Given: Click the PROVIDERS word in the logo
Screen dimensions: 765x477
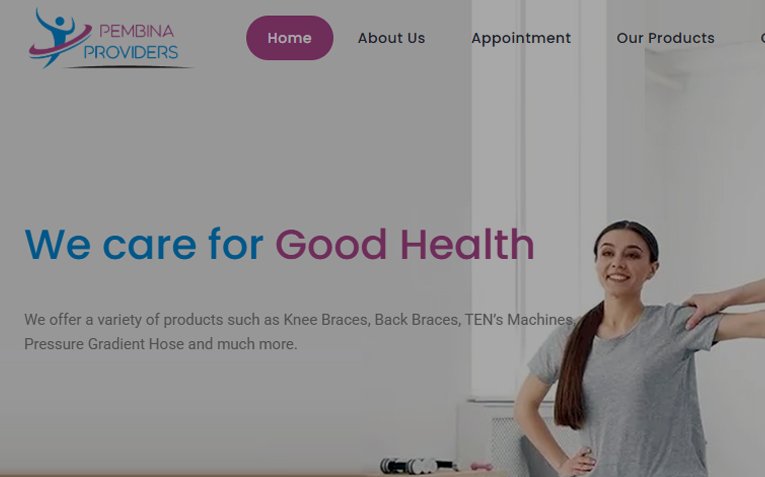Looking at the screenshot, I should tap(131, 52).
